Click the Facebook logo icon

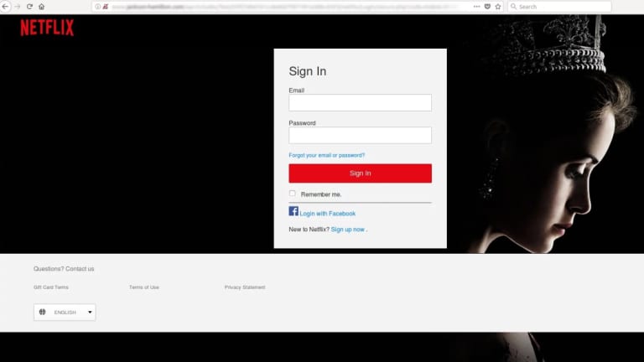click(293, 211)
